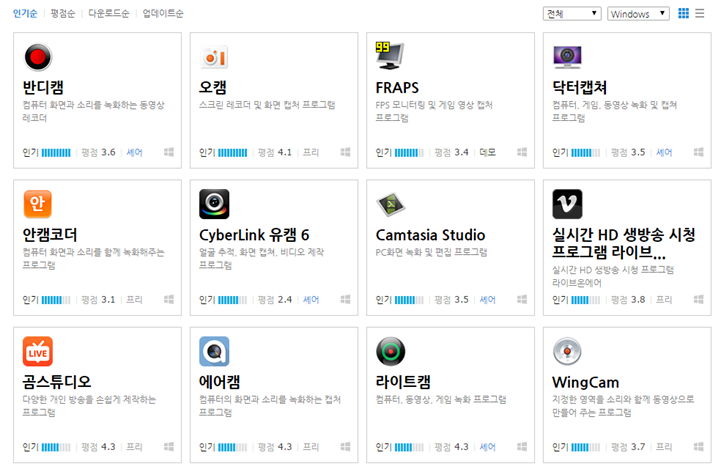
Task: Click 평점 3.7 on WingCam card
Action: (x=628, y=447)
